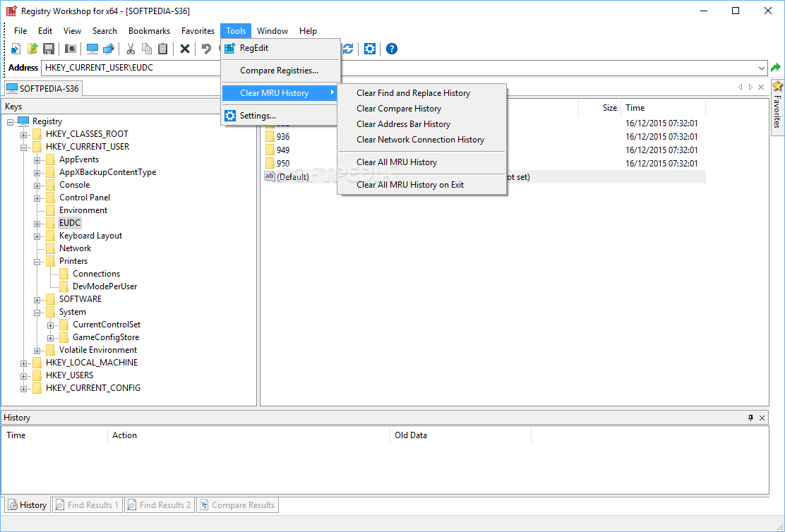Click the undo arrow icon
This screenshot has width=785, height=532.
[206, 49]
